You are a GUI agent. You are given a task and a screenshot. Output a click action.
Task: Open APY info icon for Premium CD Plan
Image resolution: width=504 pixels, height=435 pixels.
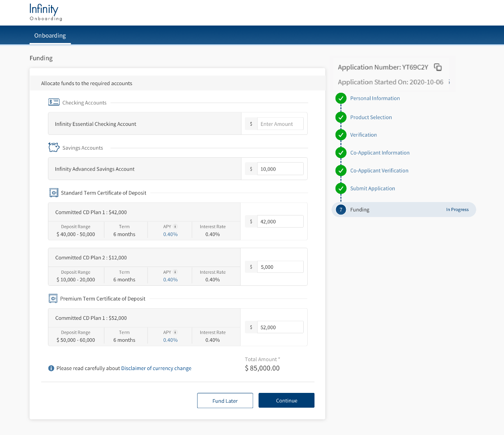click(175, 332)
